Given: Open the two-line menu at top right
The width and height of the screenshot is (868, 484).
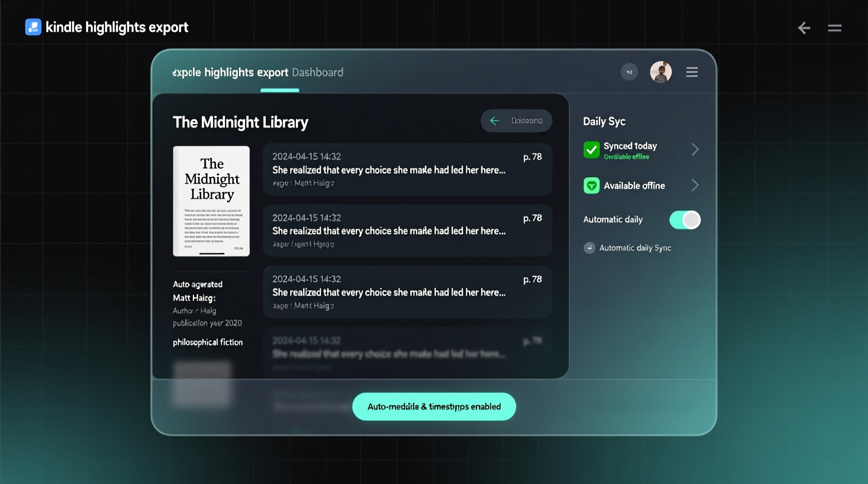Looking at the screenshot, I should point(835,28).
